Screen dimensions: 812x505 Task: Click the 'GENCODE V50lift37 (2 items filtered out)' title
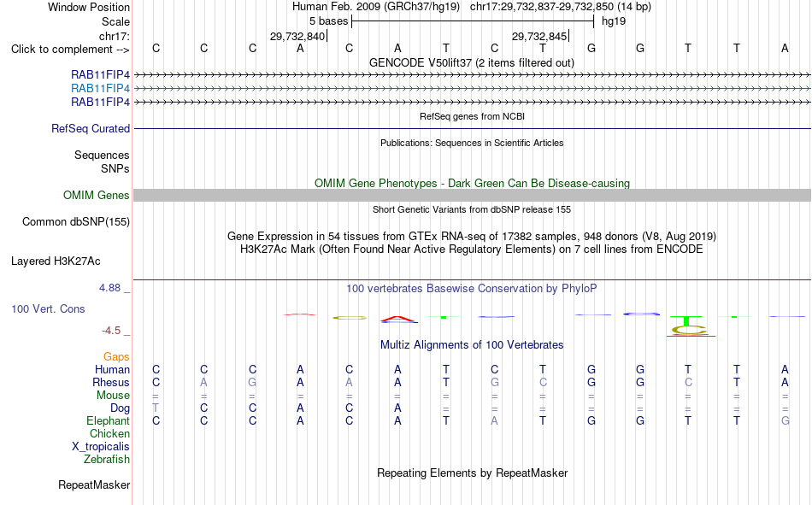click(x=471, y=62)
